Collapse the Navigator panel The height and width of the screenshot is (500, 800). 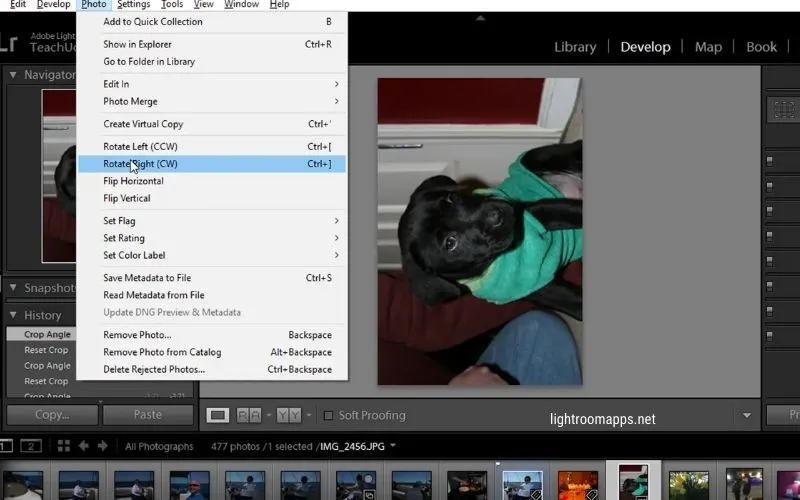pos(13,75)
